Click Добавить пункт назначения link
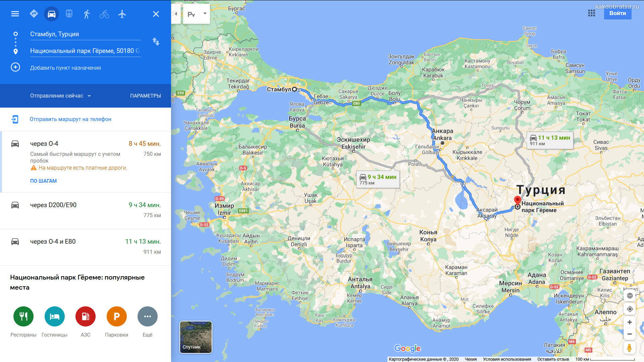644x362 pixels. pyautogui.click(x=65, y=68)
